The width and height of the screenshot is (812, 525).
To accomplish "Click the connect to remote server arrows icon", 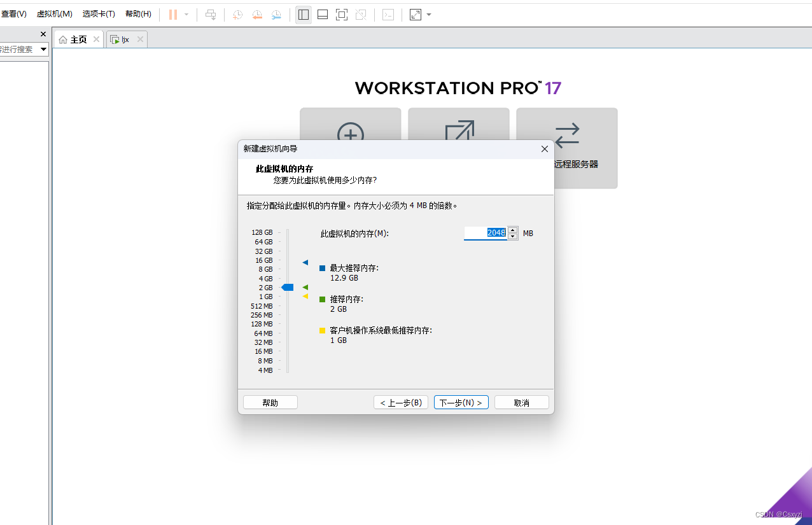I will 567,135.
